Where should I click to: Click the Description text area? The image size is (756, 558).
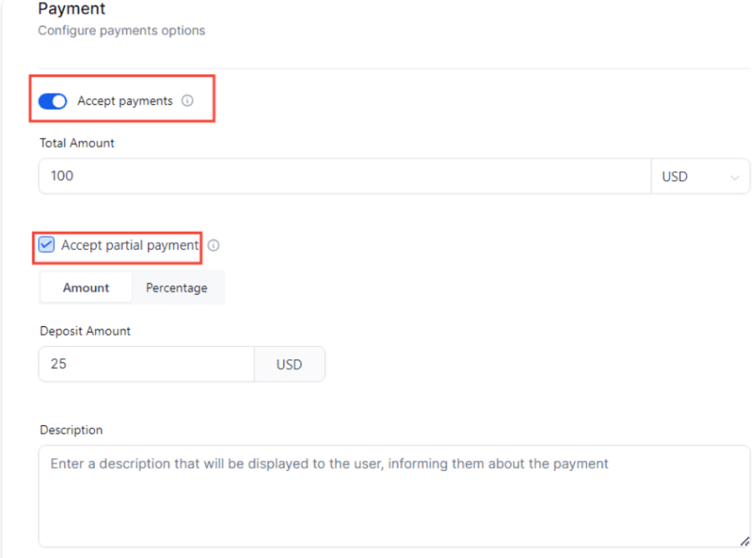tap(394, 496)
